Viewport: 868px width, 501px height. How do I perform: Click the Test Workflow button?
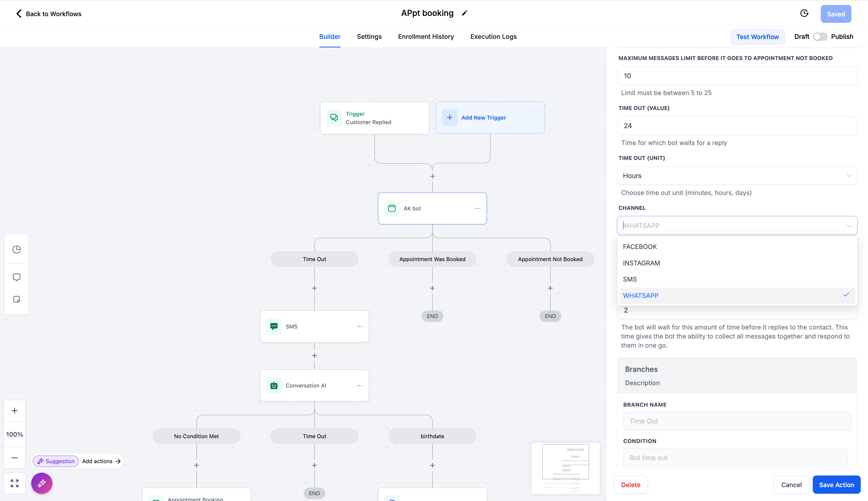click(757, 37)
